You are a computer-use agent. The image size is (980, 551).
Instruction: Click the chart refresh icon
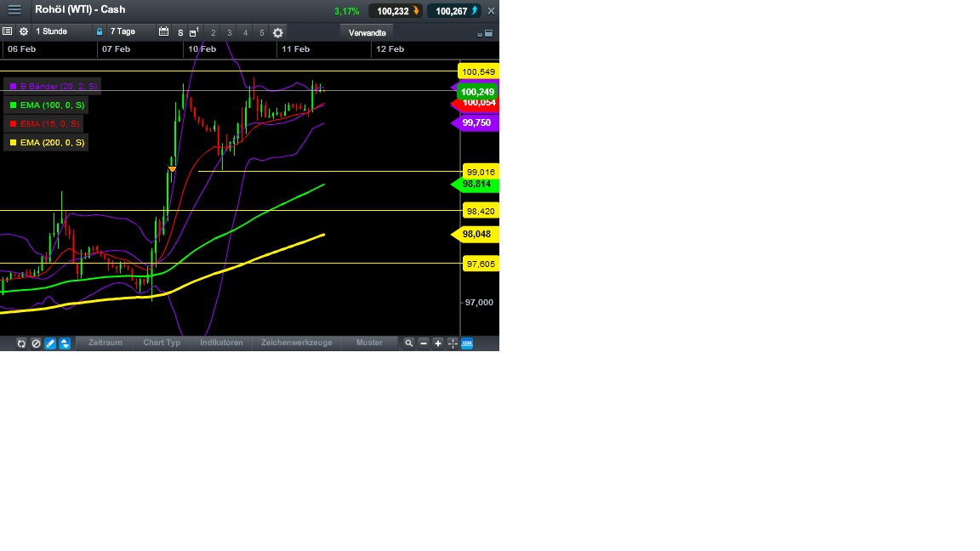[x=21, y=343]
